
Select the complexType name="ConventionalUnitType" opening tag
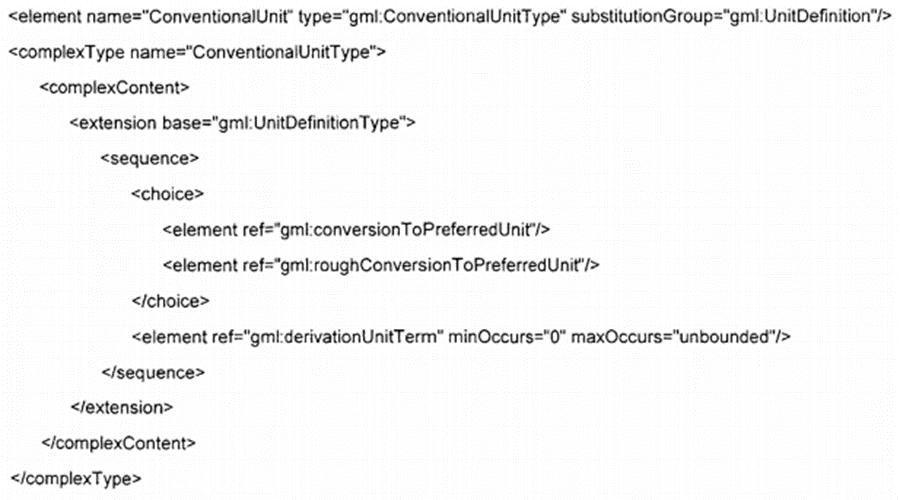click(197, 52)
